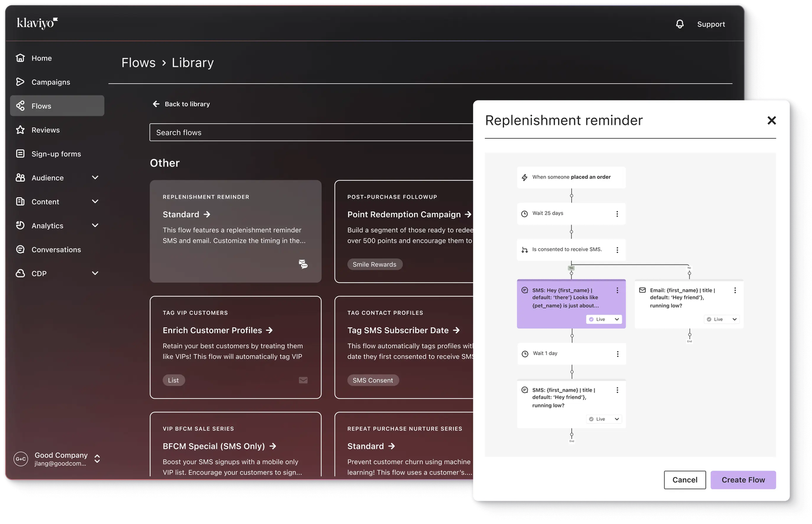This screenshot has width=812, height=524.
Task: Click the Create Flow button
Action: (743, 480)
